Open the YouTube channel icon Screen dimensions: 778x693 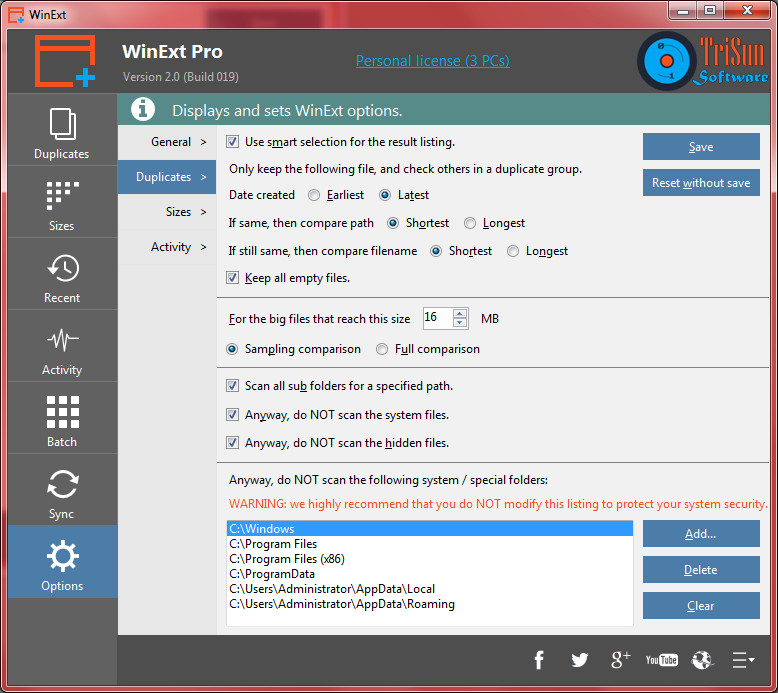(661, 660)
